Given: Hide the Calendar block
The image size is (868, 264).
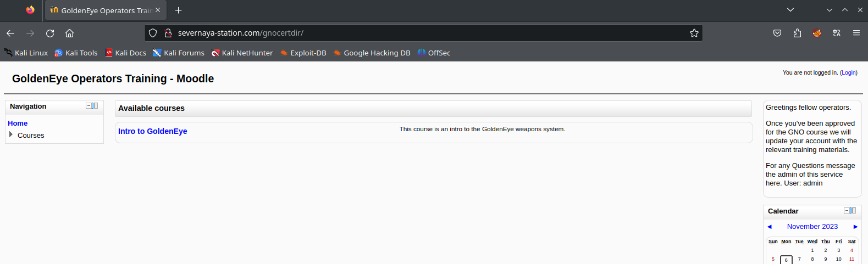Looking at the screenshot, I should (847, 211).
